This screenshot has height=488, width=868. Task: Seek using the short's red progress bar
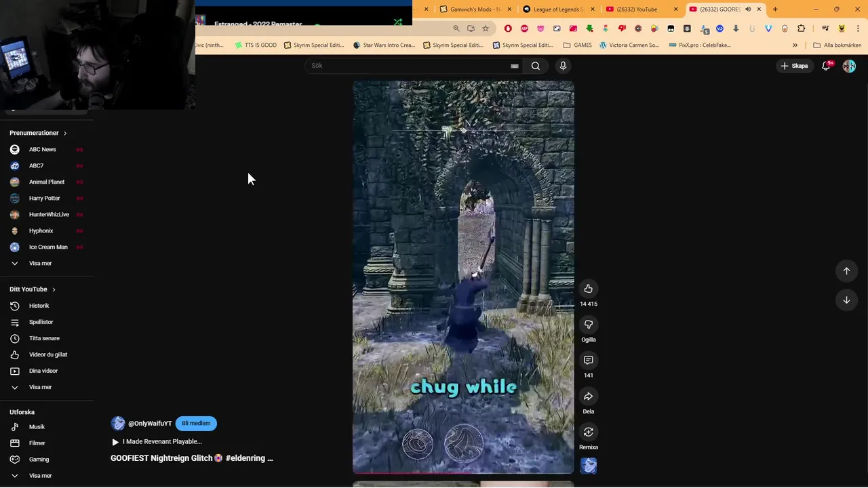tap(463, 472)
